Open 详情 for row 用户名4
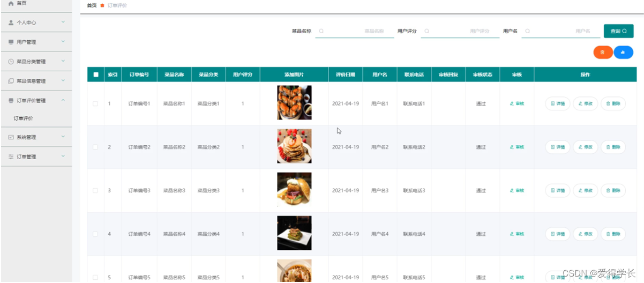This screenshot has width=644, height=283. (558, 234)
